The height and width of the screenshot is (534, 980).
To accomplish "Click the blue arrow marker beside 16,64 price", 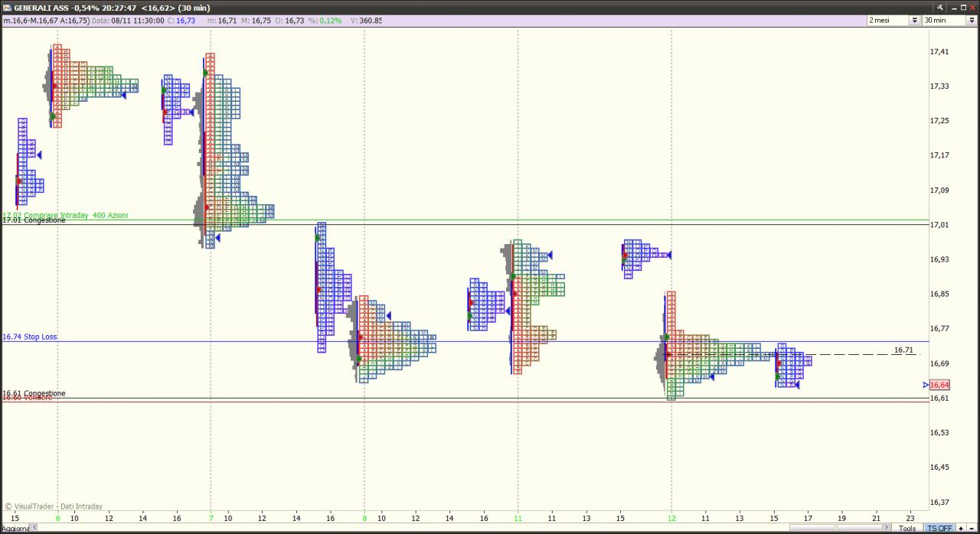I will click(926, 385).
